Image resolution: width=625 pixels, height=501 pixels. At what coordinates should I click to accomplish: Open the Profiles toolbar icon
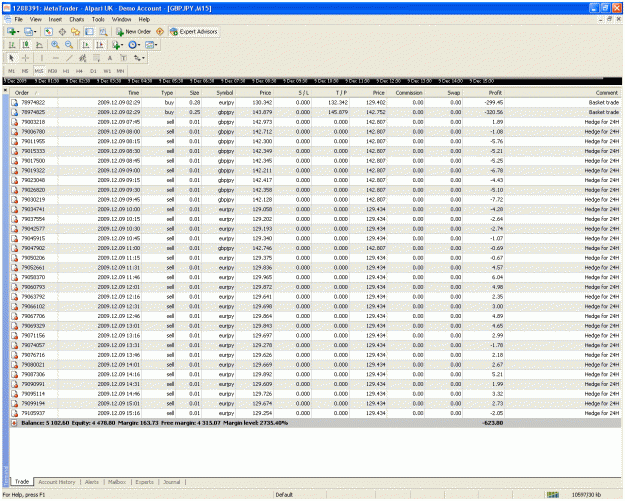click(x=28, y=31)
